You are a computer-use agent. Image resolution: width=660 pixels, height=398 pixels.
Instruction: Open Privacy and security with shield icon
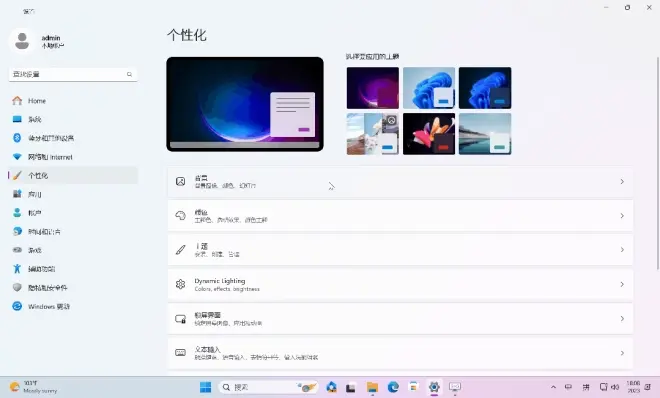click(72, 288)
